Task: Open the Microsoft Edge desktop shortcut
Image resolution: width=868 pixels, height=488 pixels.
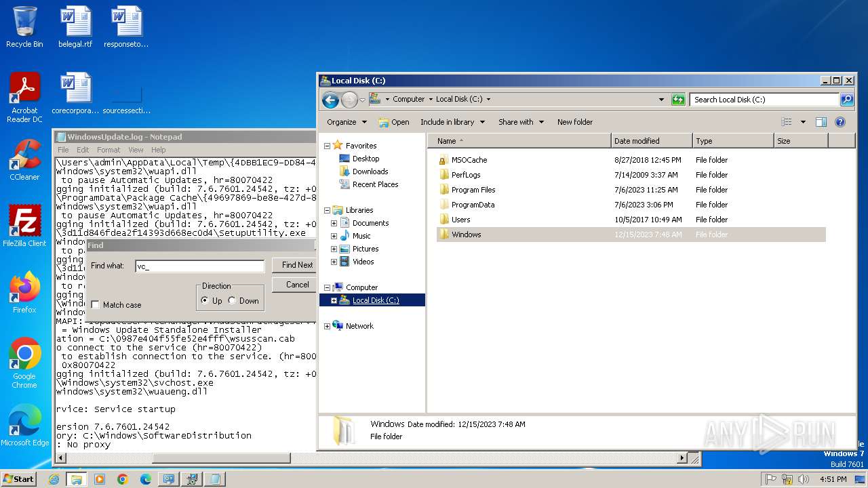Action: [24, 425]
